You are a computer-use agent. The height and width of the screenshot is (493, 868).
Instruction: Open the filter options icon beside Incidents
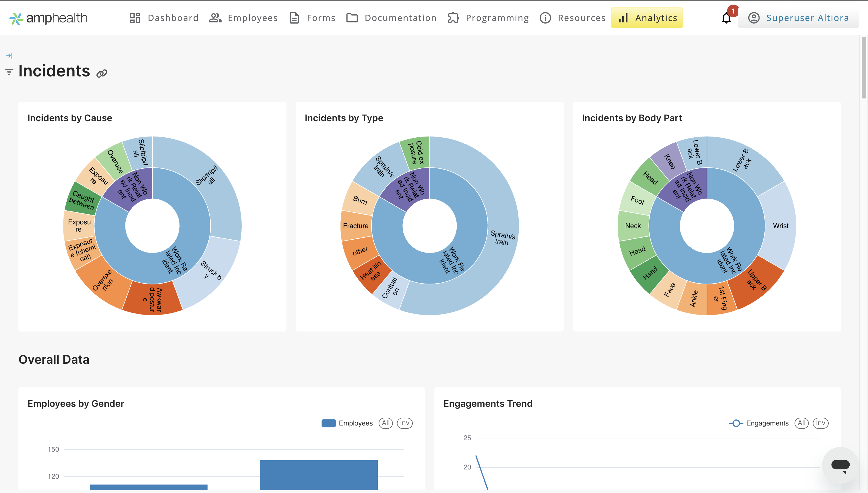[9, 72]
